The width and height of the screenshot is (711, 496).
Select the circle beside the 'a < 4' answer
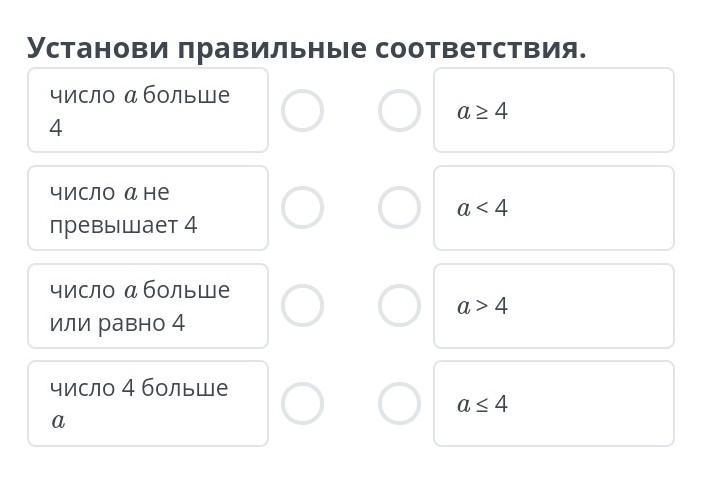click(x=399, y=208)
